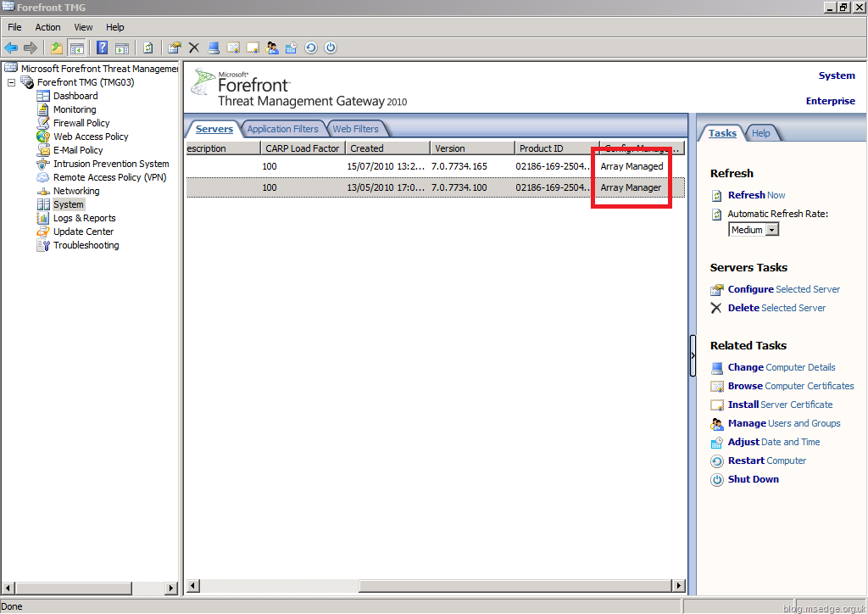868x614 pixels.
Task: Click the Restart Computer toolbar icon
Action: [x=311, y=48]
